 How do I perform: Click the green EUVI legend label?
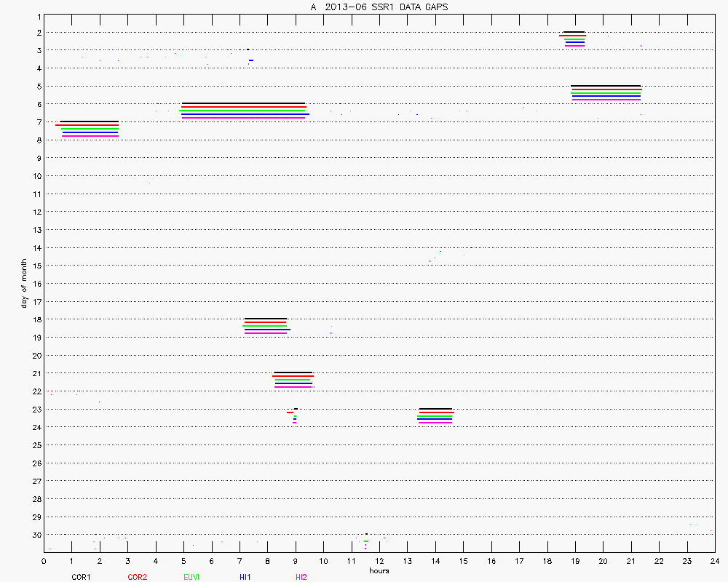[192, 577]
